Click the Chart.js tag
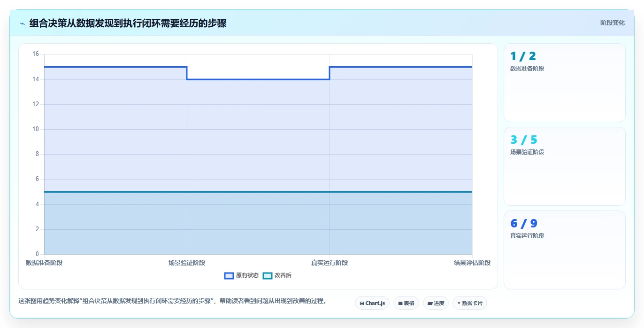 point(372,303)
